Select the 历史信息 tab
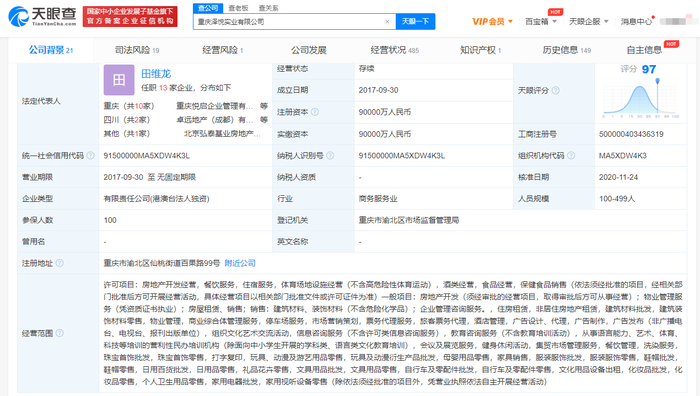 click(567, 50)
